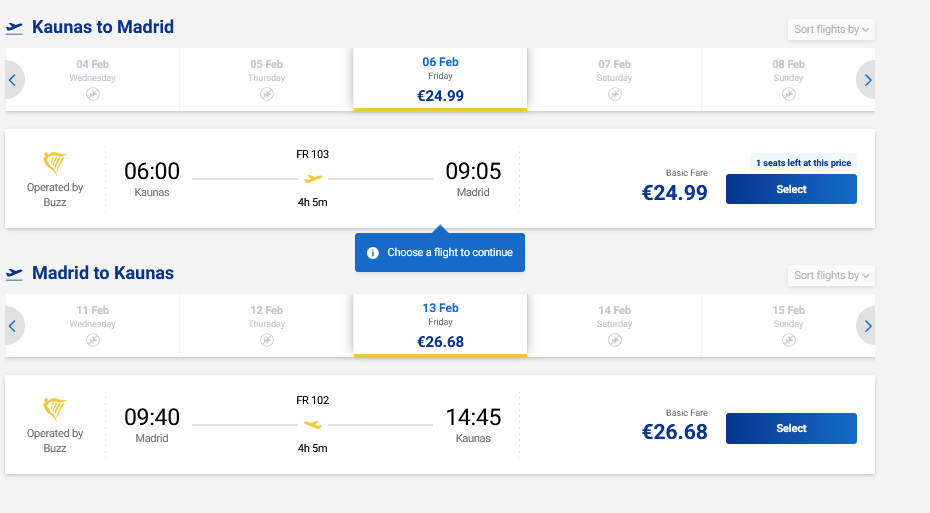Click the yellow plane icon on flight FR 103
Screen dimensions: 930x513
click(x=313, y=179)
